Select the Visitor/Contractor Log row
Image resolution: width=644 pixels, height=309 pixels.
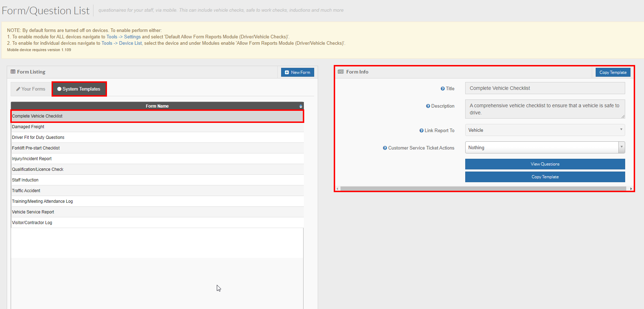coord(157,223)
